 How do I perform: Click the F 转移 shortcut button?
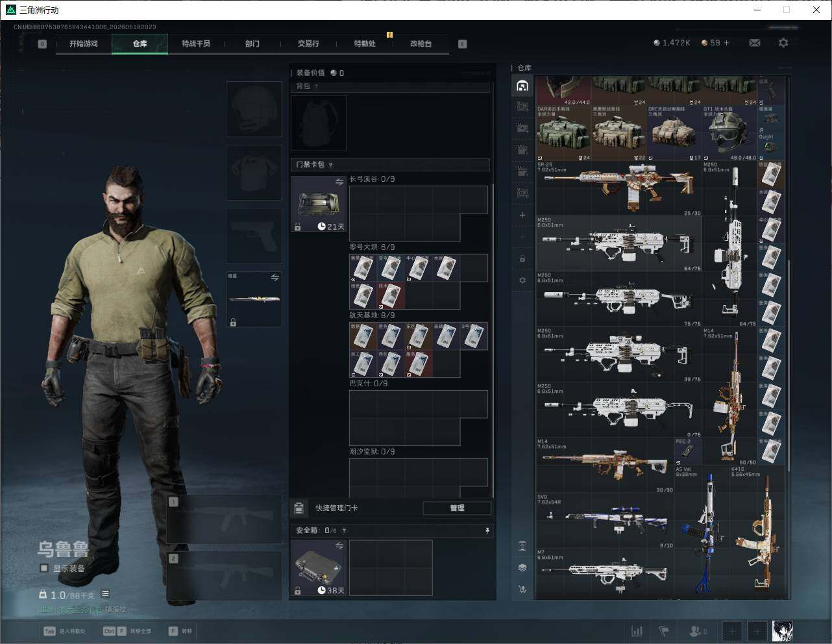tap(180, 631)
